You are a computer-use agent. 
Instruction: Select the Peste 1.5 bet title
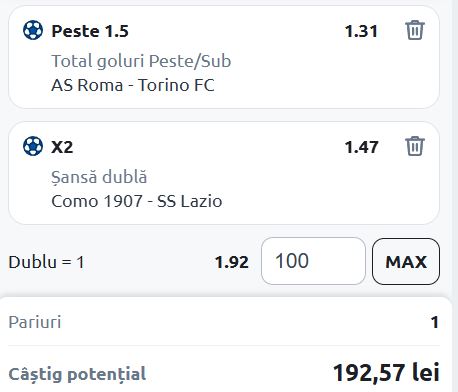click(90, 31)
